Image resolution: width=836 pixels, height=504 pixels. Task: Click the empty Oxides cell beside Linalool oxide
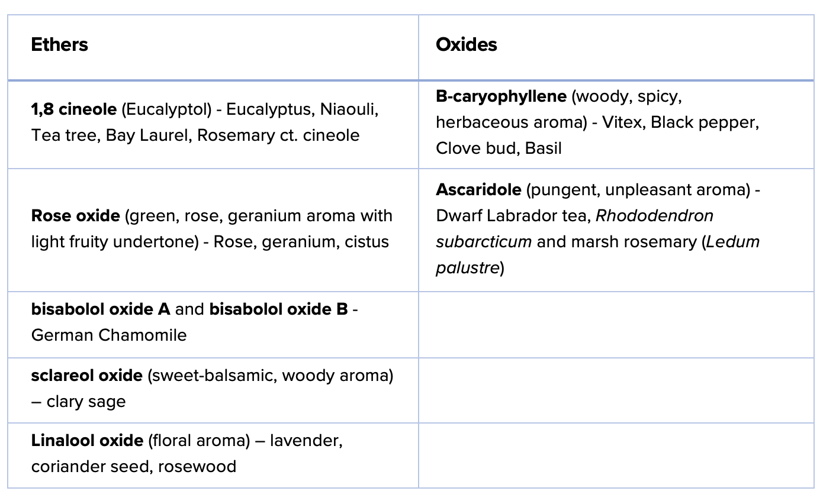point(616,455)
